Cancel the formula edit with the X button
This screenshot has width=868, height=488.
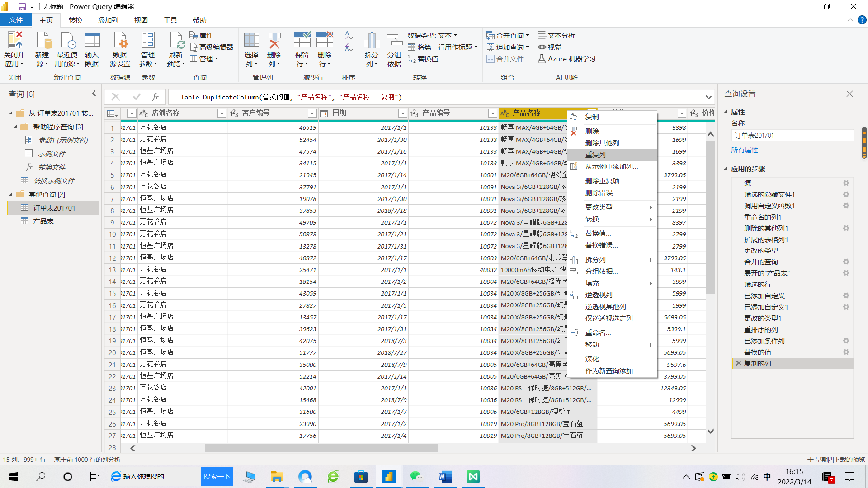[x=115, y=97]
